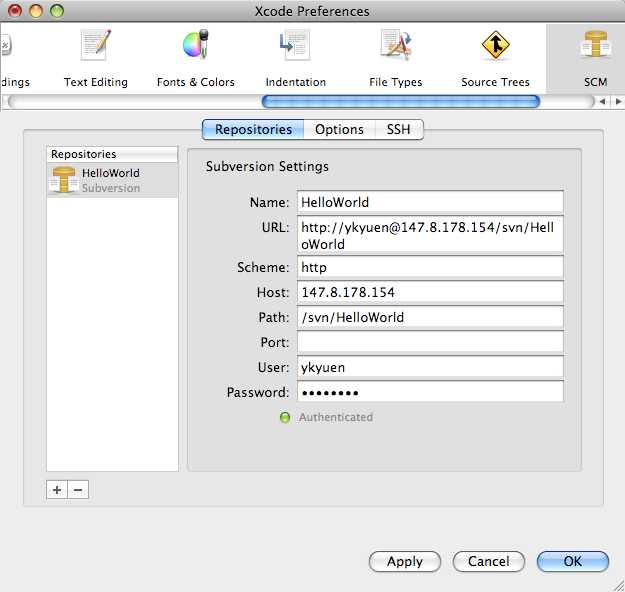Switch to the Options tab
This screenshot has height=592, width=625.
[339, 129]
